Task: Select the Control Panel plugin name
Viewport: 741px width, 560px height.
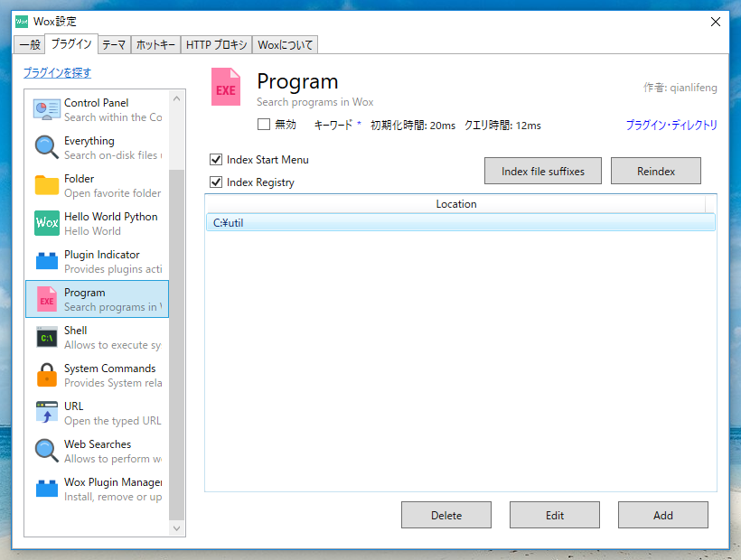Action: [x=96, y=102]
